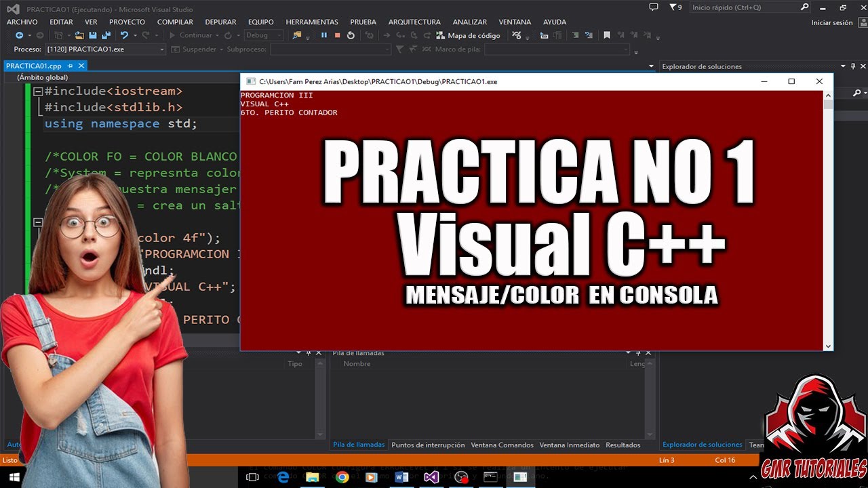The height and width of the screenshot is (488, 868).
Task: Open the ARCHIVO menu
Action: pyautogui.click(x=22, y=22)
